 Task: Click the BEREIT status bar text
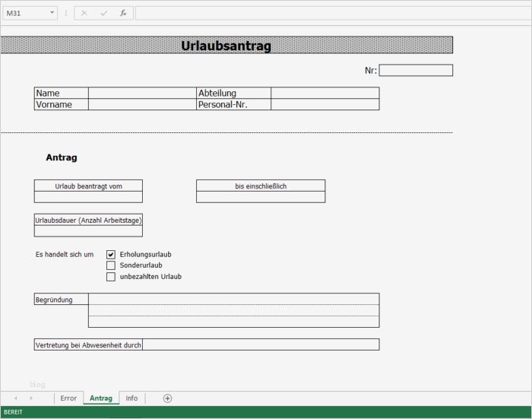(13, 412)
